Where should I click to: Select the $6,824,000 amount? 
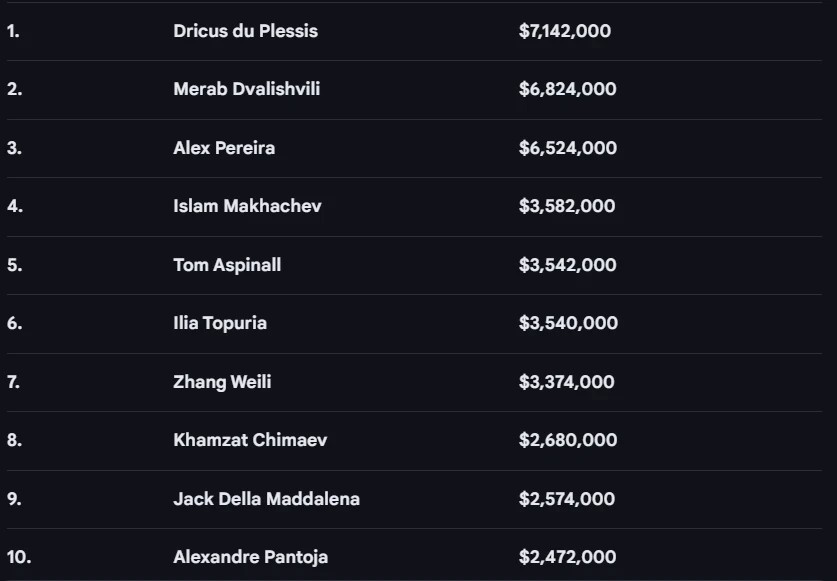(x=567, y=89)
